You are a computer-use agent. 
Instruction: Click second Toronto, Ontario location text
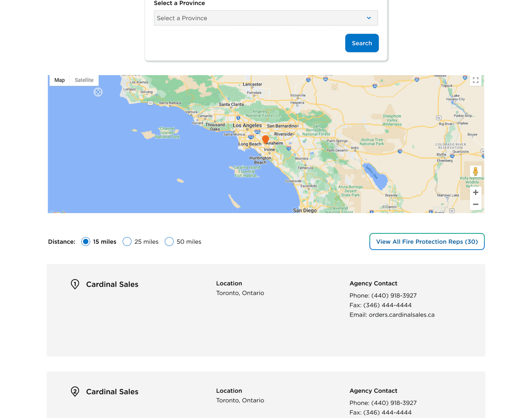point(240,400)
